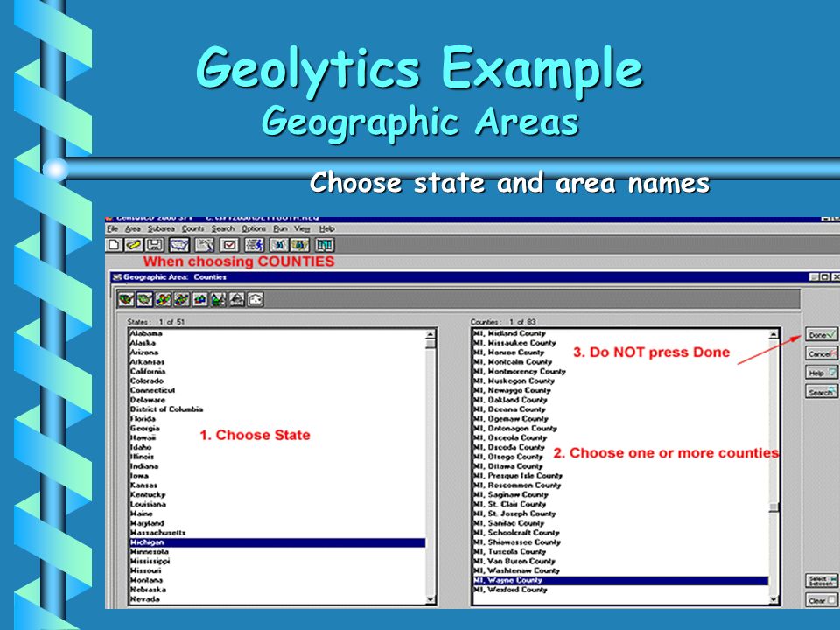The width and height of the screenshot is (840, 630).
Task: Select Alabama in the States list
Action: (x=277, y=333)
